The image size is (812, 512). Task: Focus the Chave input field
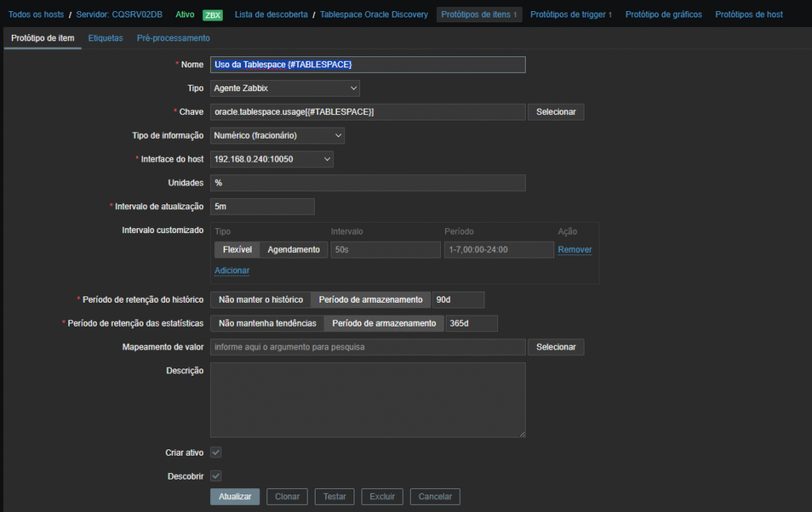368,112
